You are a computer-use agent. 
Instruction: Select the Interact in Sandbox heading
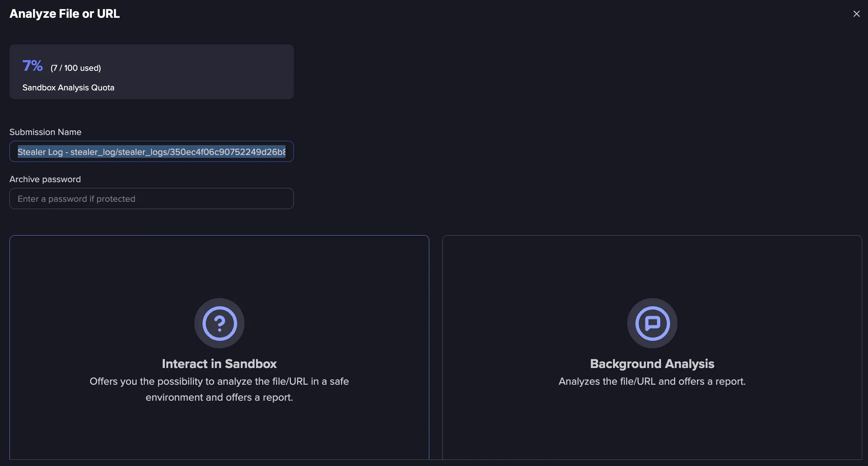point(219,364)
